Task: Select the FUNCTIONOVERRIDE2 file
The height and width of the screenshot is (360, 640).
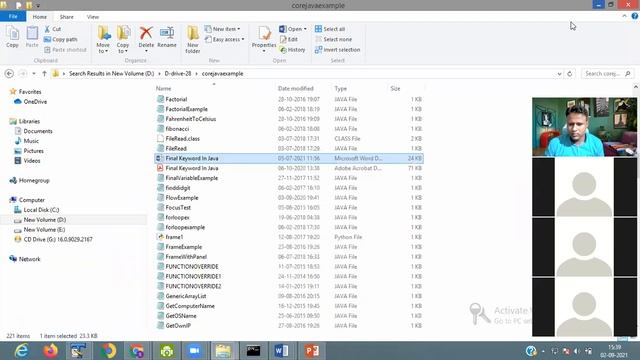Action: pyautogui.click(x=193, y=286)
